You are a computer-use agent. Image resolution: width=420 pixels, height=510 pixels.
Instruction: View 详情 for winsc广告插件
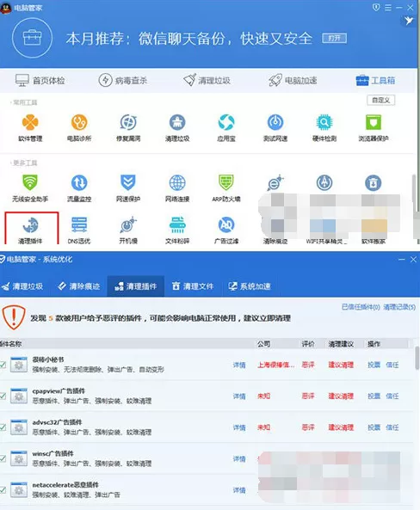pos(239,458)
